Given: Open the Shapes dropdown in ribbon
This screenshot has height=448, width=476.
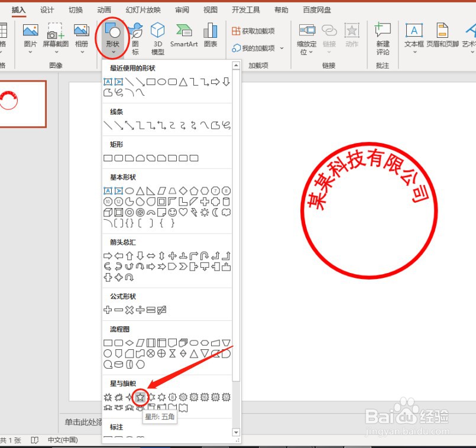Looking at the screenshot, I should point(112,38).
